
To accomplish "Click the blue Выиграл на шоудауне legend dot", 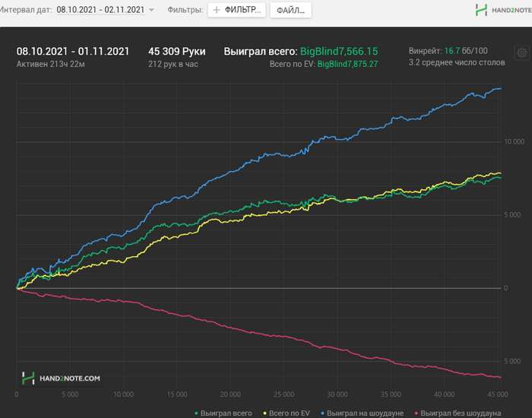I will point(323,413).
